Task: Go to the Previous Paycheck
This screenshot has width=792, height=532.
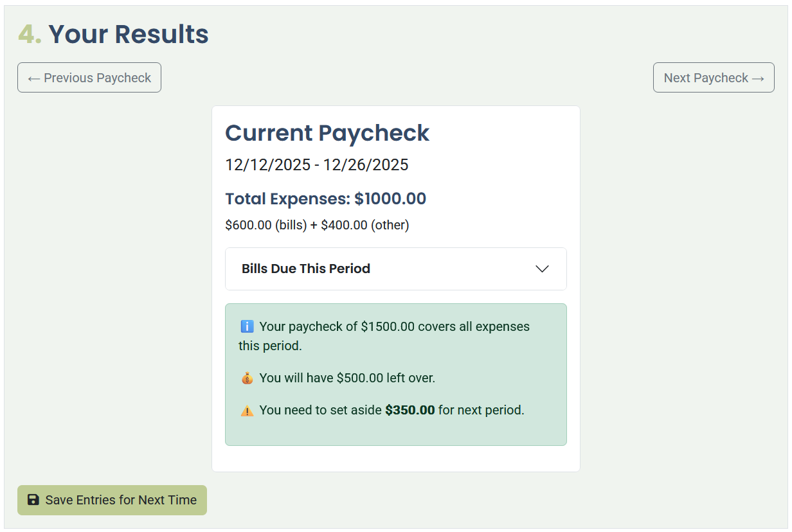Action: point(89,77)
